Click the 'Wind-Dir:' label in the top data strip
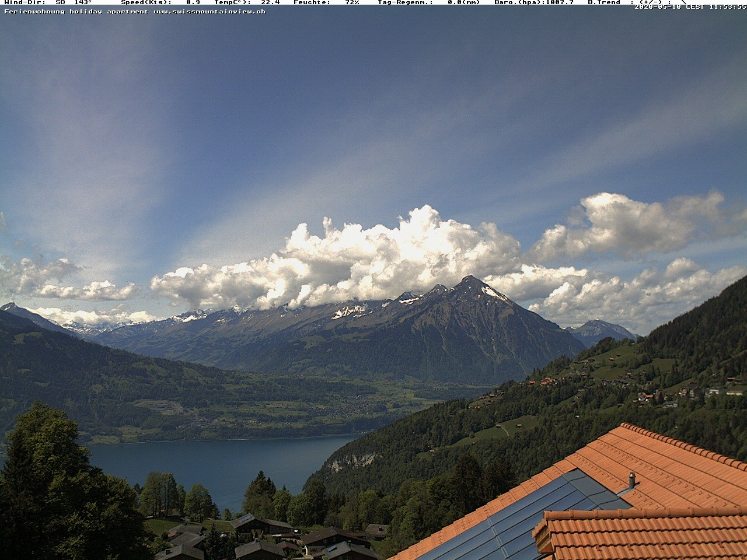Screen dimensions: 747x560 23,2
